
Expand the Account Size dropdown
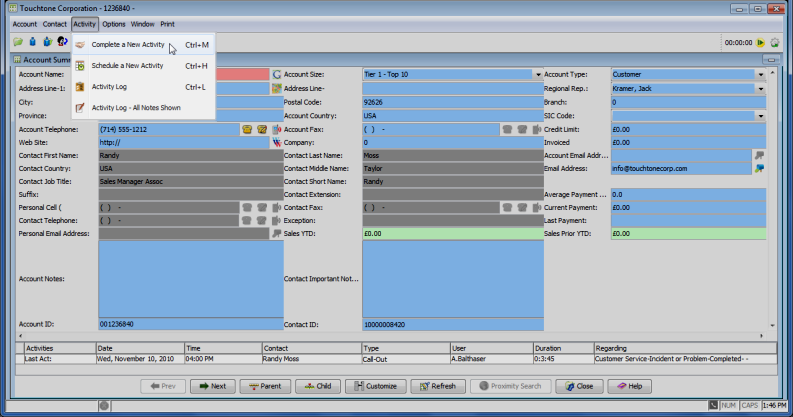(x=538, y=75)
